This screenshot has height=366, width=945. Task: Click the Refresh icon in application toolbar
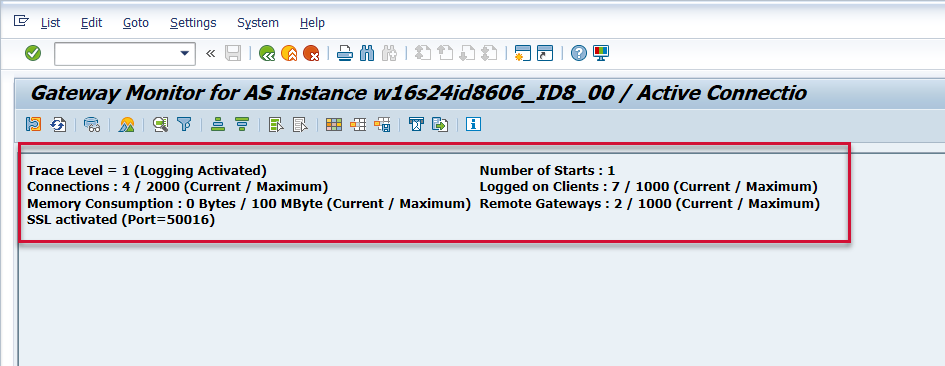pos(58,125)
